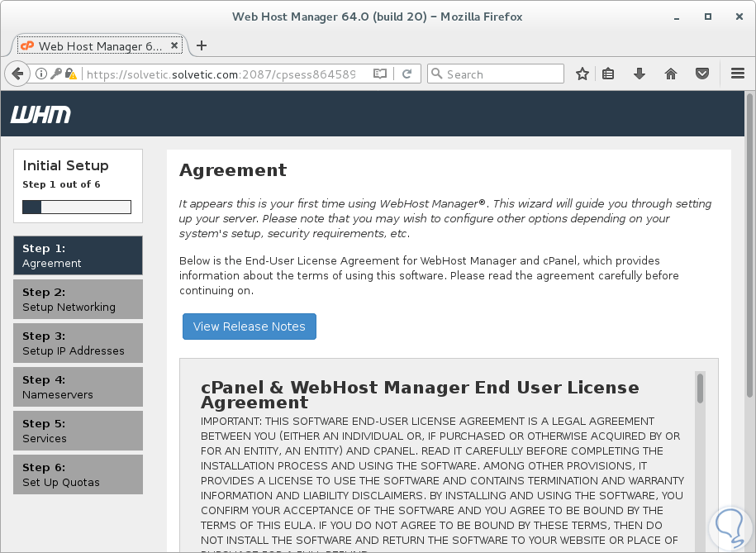Close the Firefox window
Screen dimensions: 756x553
pos(739,17)
